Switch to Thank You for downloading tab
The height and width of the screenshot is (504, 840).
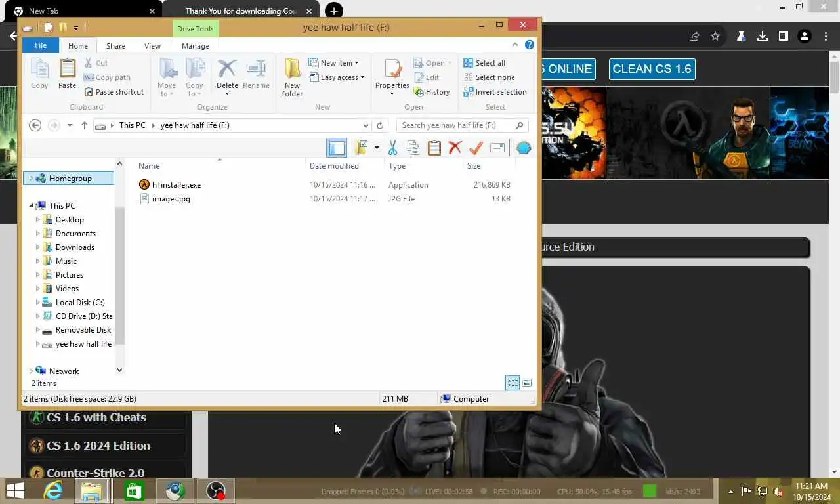(240, 11)
